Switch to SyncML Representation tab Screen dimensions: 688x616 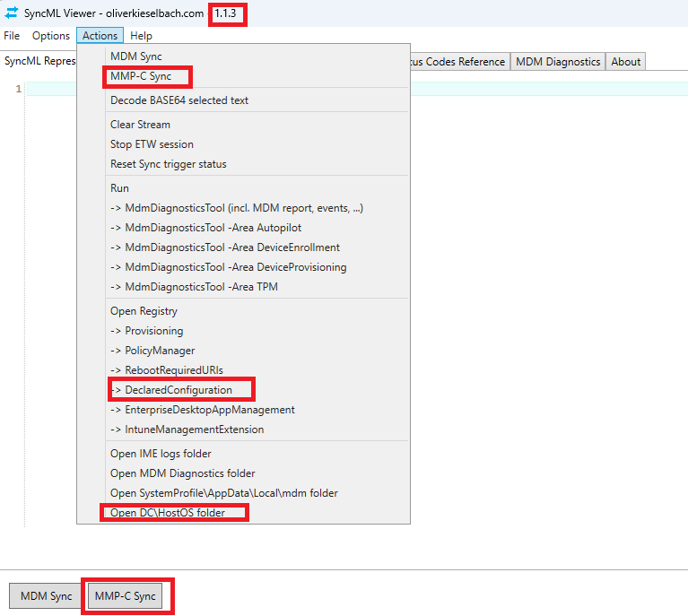tap(39, 61)
